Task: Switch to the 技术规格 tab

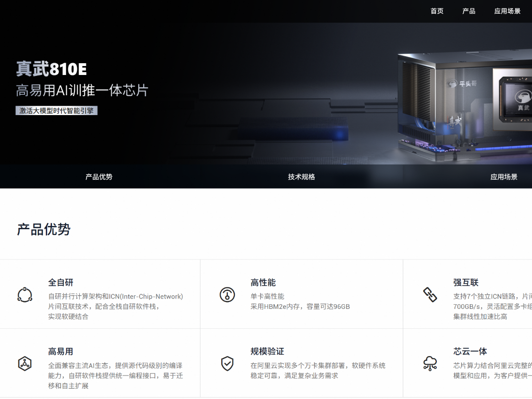Action: 301,177
